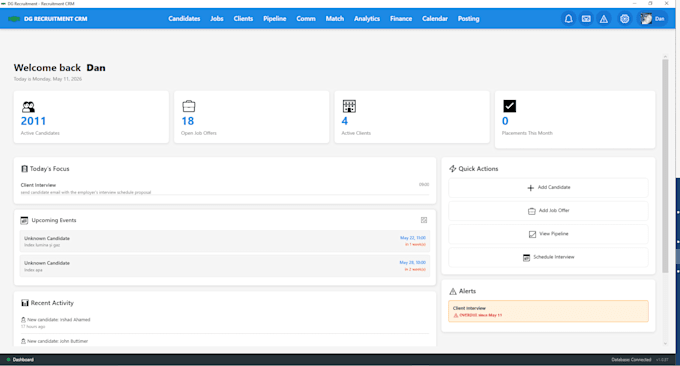680x366 pixels.
Task: Click 'New candidate: John Buttimer' activity entry
Action: pos(225,342)
